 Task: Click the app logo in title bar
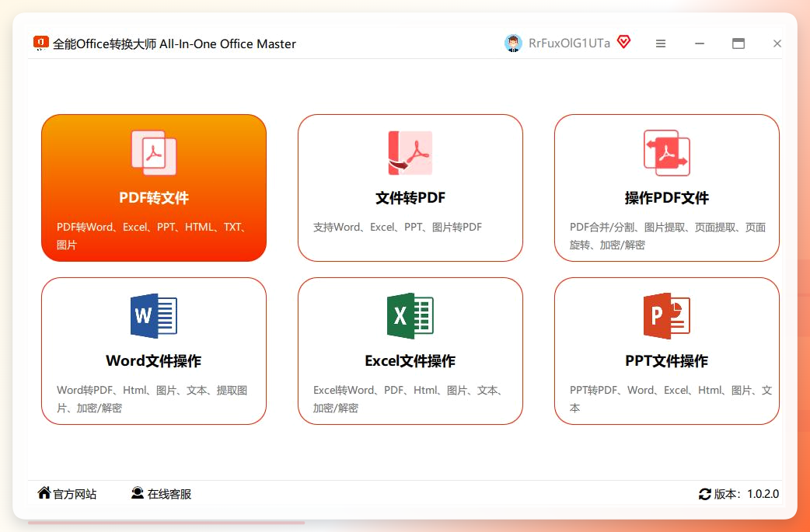pos(40,43)
